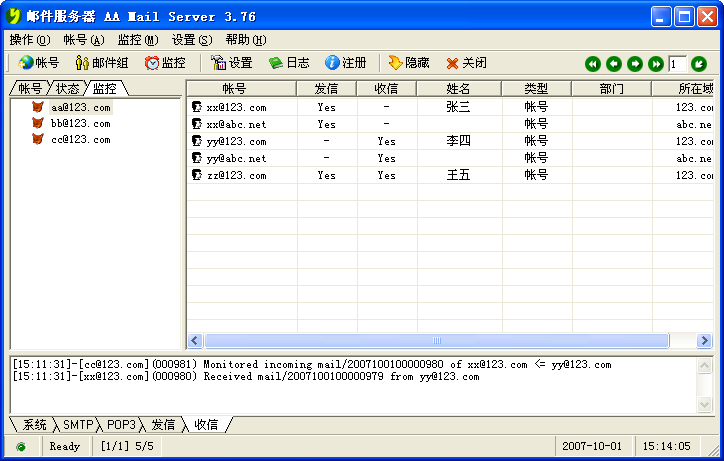Switch to the 发信 log tab

click(163, 425)
